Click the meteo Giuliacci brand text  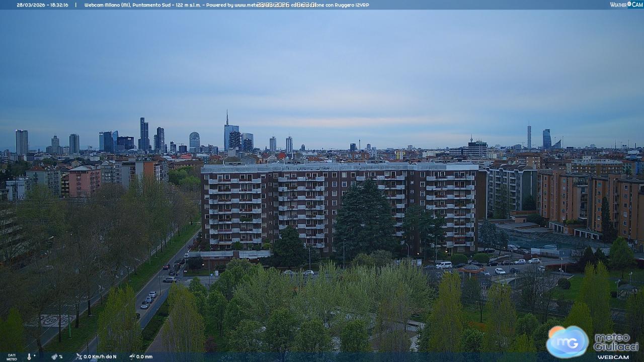pos(616,342)
